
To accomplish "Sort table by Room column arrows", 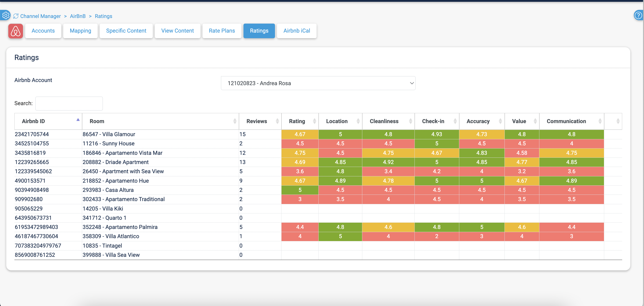I will (235, 121).
